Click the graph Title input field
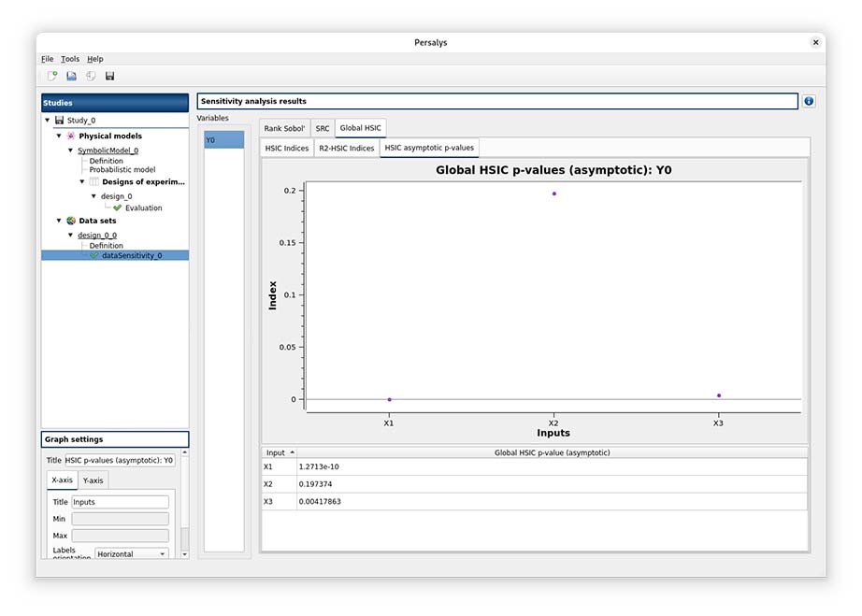Image resolution: width=862 pixels, height=616 pixels. click(x=119, y=460)
